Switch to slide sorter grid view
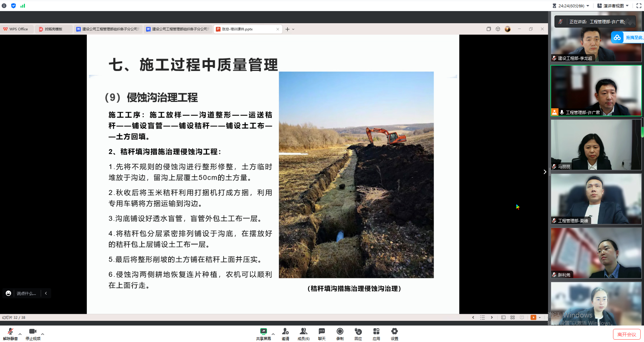The width and height of the screenshot is (644, 342). pos(512,317)
